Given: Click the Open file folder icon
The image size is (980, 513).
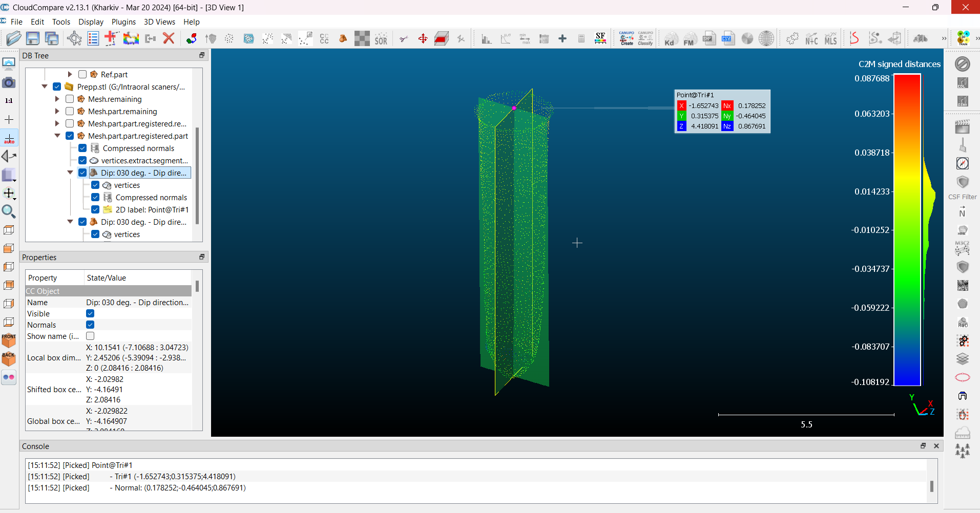Looking at the screenshot, I should tap(14, 38).
